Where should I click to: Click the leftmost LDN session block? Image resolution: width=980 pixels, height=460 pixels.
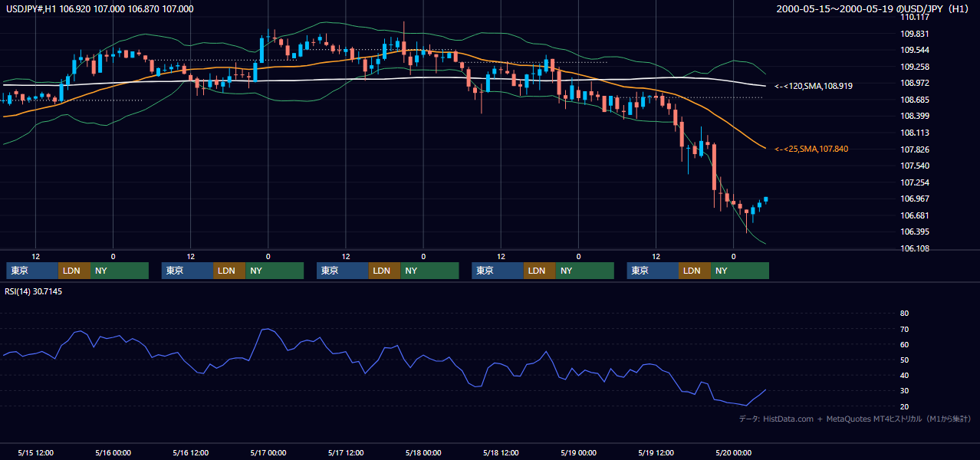click(74, 271)
